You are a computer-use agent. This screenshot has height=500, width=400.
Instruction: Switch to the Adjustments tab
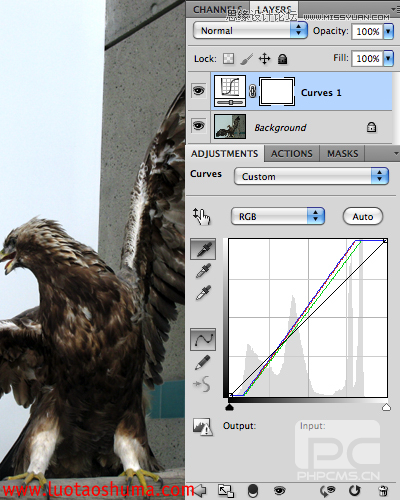click(225, 154)
